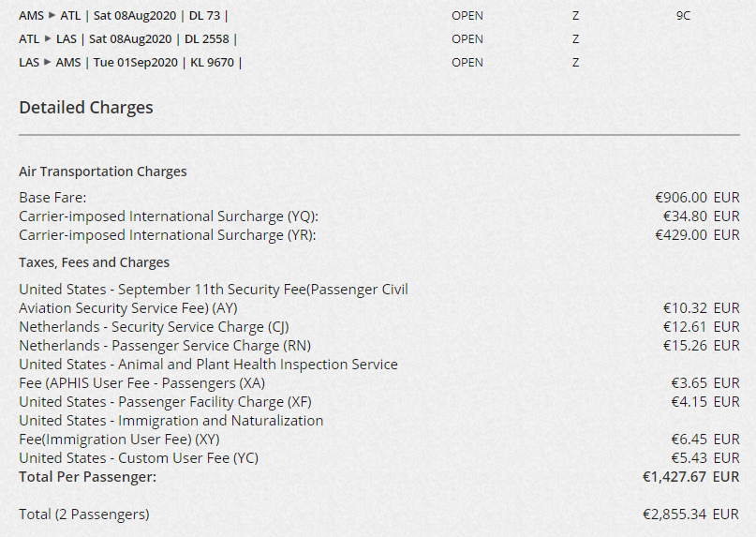Click the DL 2558 flight number
Screen dimensions: 756x537
[207, 39]
